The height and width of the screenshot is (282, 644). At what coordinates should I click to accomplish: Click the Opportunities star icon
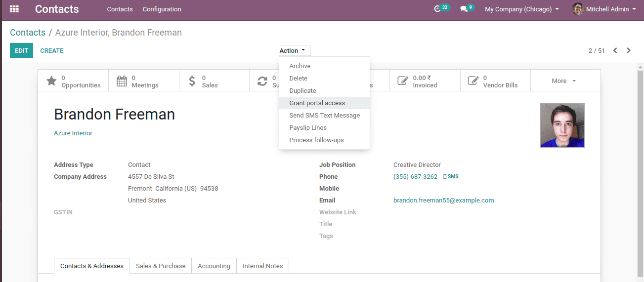[51, 81]
